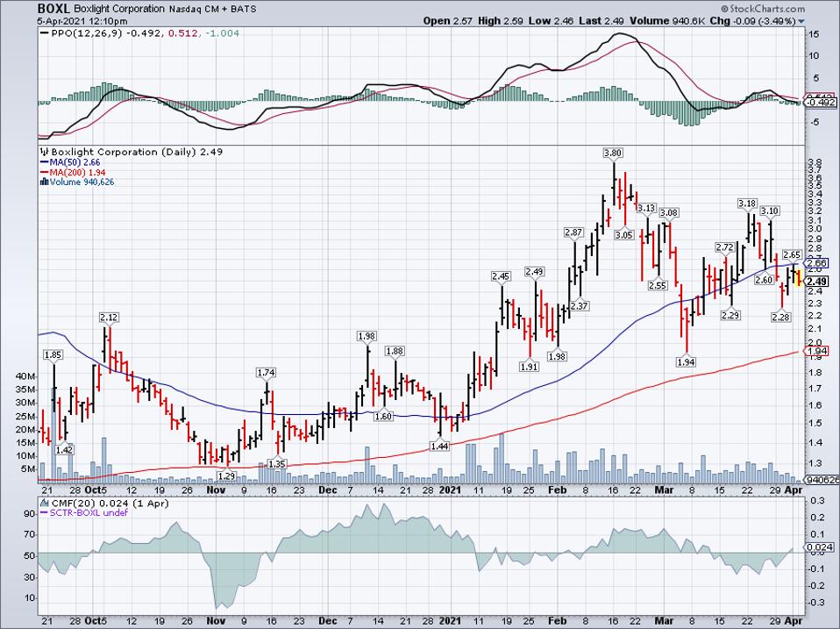Click the volume icon beside Volume 940,626 legend
This screenshot has height=629, width=840.
[45, 182]
